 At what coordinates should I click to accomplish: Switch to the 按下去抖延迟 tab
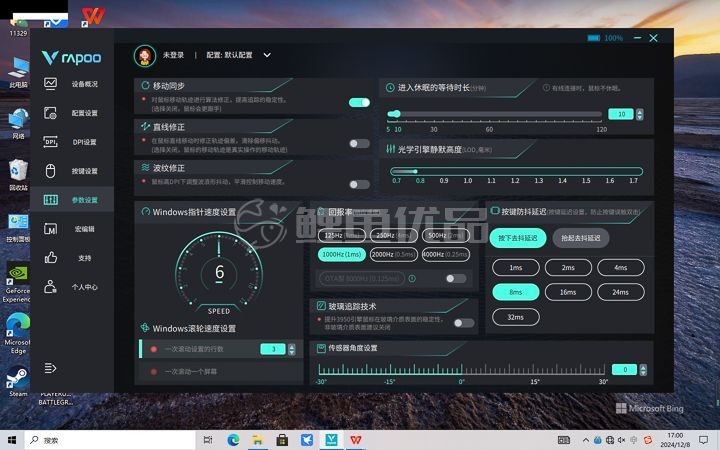517,238
